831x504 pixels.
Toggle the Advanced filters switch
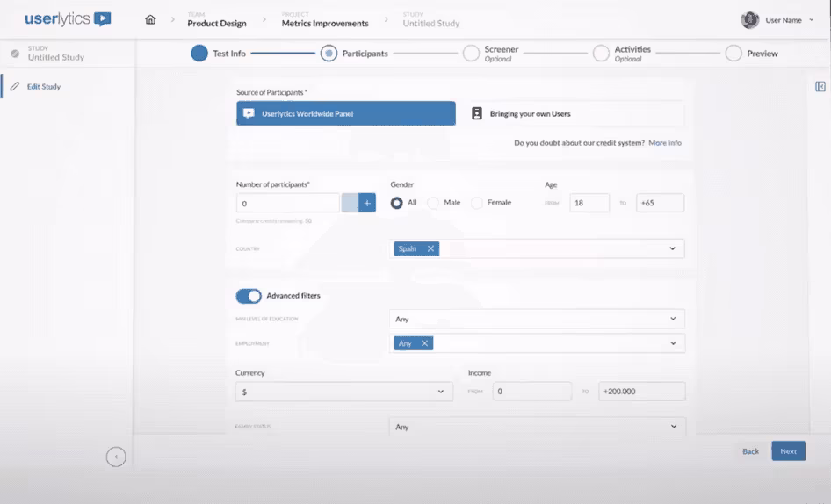pyautogui.click(x=249, y=296)
